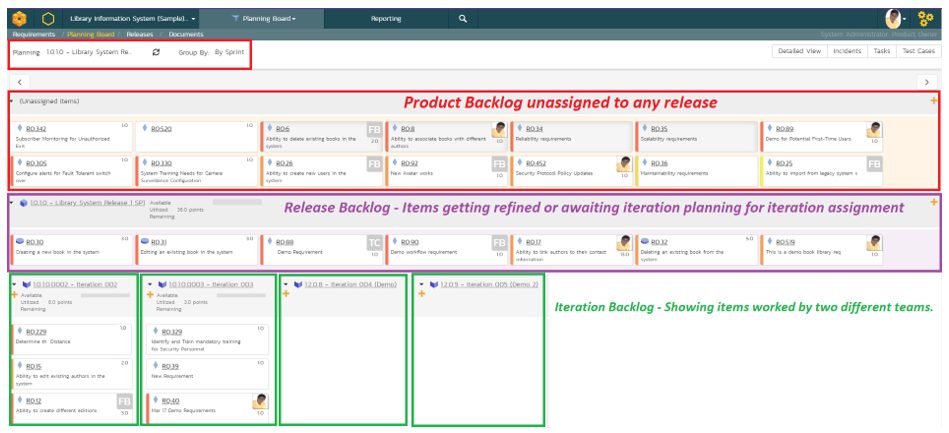949x433 pixels.
Task: Open the Reporting menu
Action: coord(386,18)
